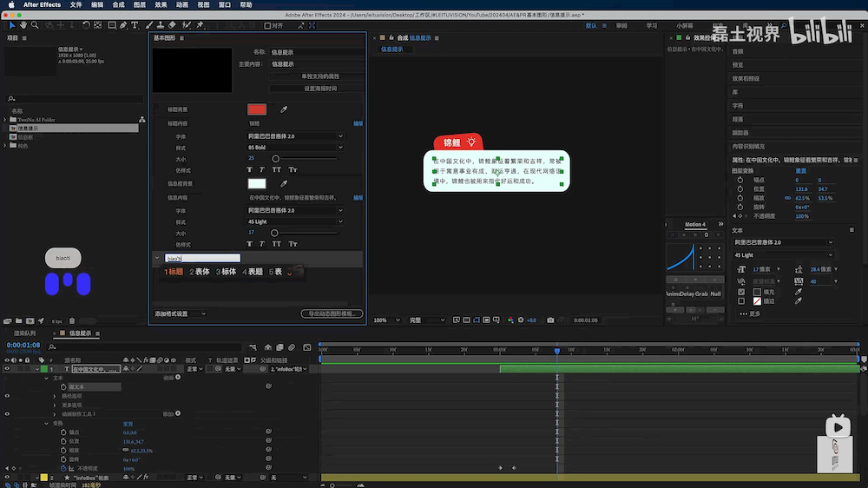Open the 45 Light dropdown in Essential Graphics
868x488 pixels.
click(295, 221)
